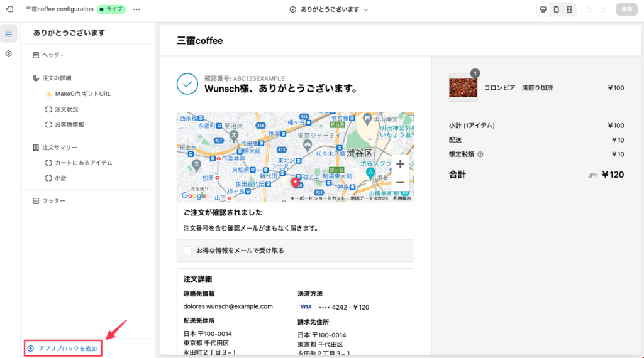Image resolution: width=644 pixels, height=358 pixels.
Task: Click the 配送 ¥10 shipping amount
Action: (618, 140)
